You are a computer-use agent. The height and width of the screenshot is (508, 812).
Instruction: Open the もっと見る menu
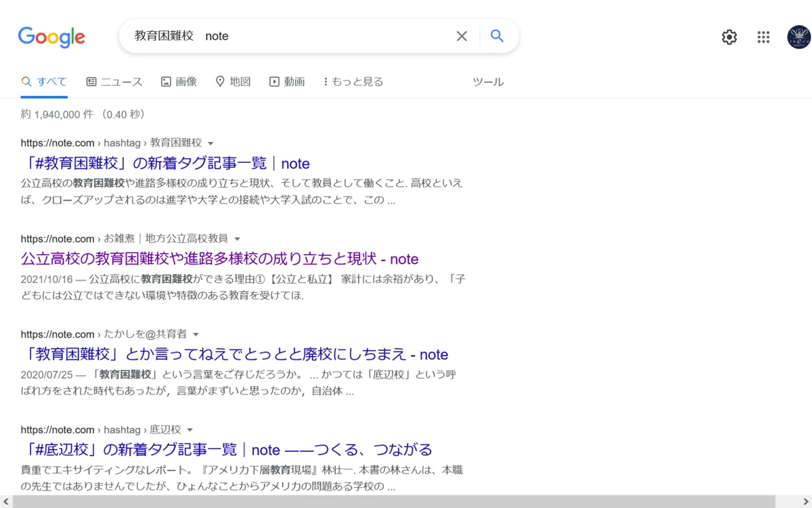(x=353, y=82)
